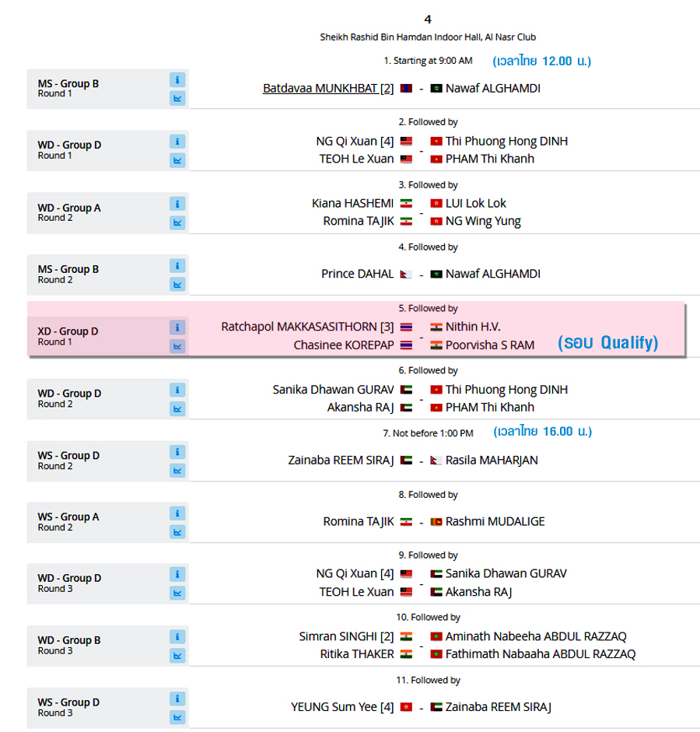The width and height of the screenshot is (700, 732).
Task: Open stats chart icon for XD Group D match
Action: coord(177,346)
